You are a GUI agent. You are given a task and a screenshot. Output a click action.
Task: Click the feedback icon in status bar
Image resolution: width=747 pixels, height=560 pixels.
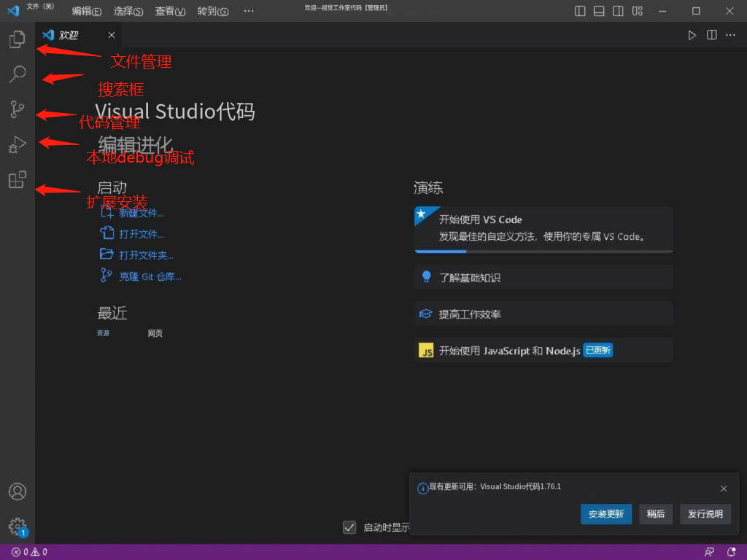(x=709, y=552)
